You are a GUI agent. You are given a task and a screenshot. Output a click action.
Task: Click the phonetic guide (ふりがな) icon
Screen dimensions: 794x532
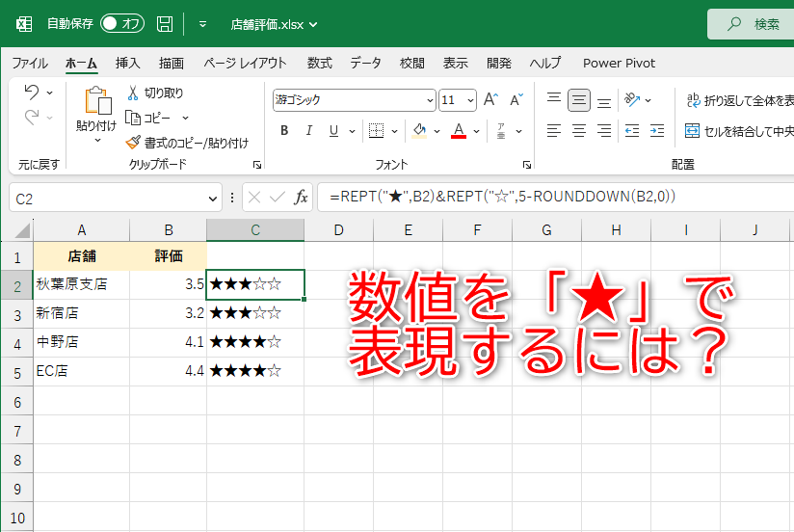click(501, 131)
